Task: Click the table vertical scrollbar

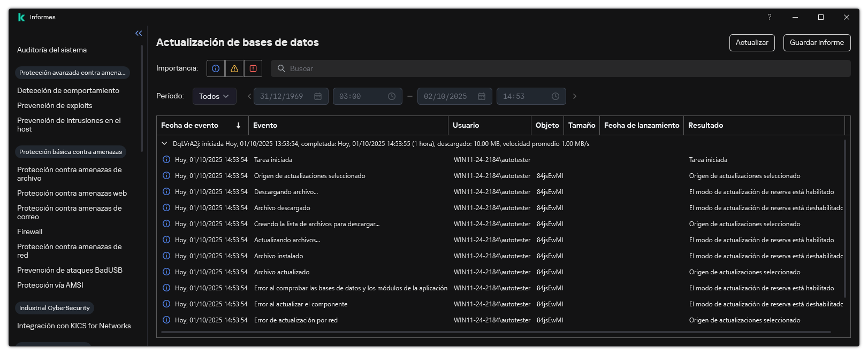Action: click(x=844, y=218)
